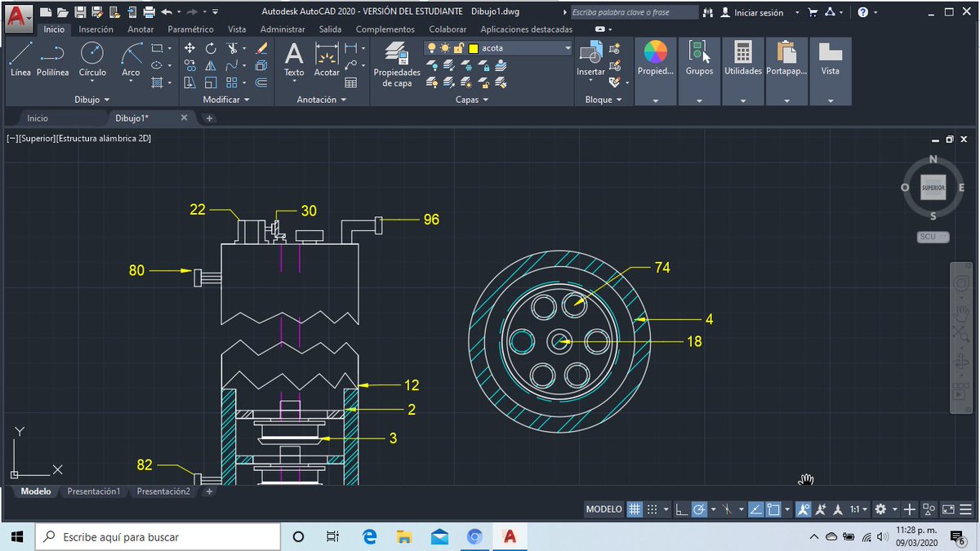
Task: Switch to the Paramétrico ribbon tab
Action: 190,29
